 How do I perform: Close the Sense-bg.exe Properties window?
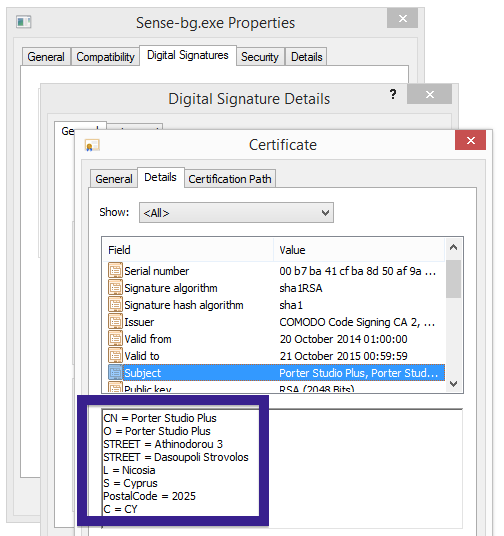click(402, 18)
